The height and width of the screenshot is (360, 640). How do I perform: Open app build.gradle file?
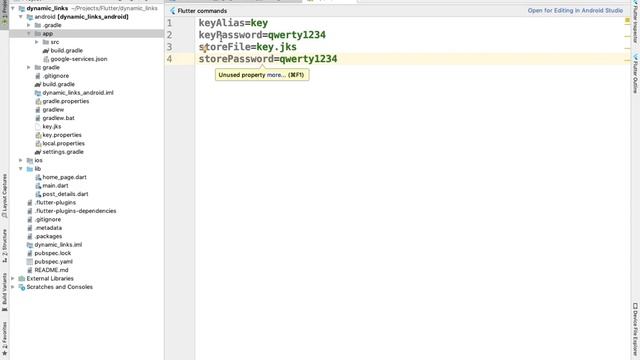[66, 51]
